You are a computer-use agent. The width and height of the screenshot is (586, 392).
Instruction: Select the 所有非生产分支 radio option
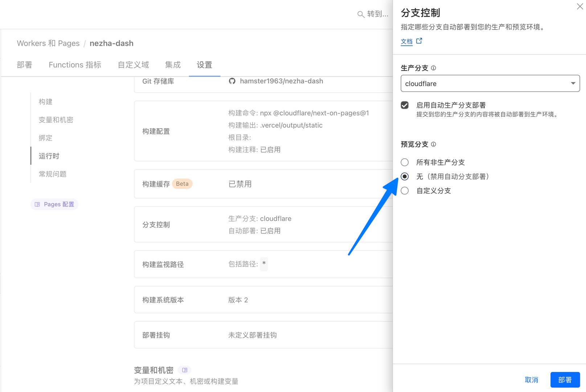pos(405,162)
